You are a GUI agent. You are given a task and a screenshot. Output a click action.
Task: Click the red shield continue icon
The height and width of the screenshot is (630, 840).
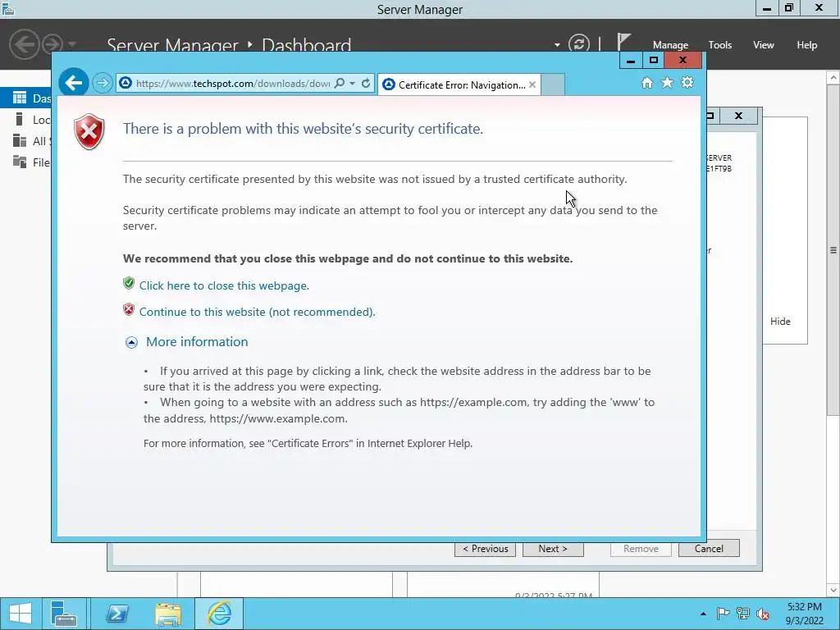[129, 309]
